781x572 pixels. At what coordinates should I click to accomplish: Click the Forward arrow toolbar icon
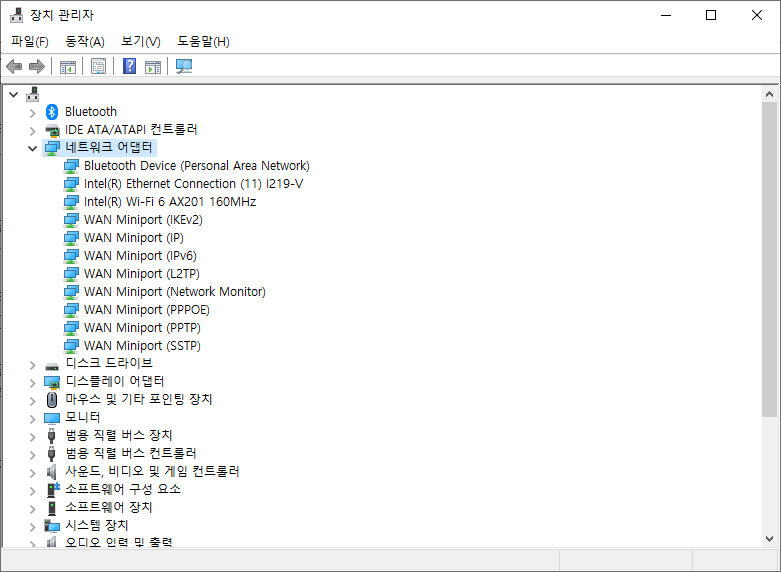pos(37,67)
